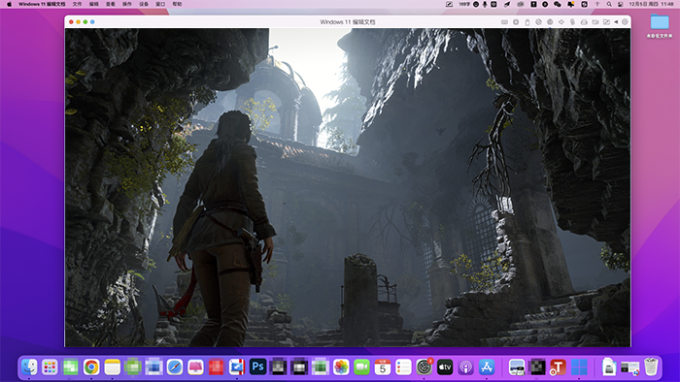Image resolution: width=680 pixels, height=382 pixels.
Task: Open Launchpad in the Dock
Action: coord(50,367)
